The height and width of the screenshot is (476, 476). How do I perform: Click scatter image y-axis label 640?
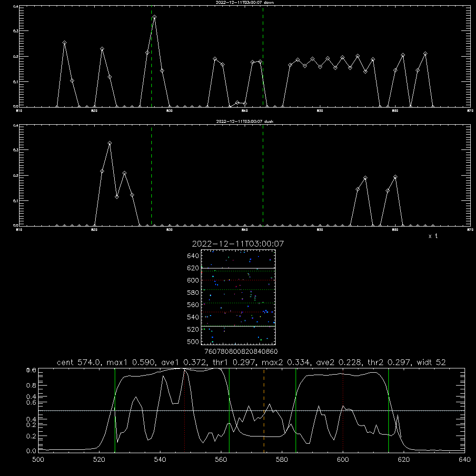click(193, 256)
